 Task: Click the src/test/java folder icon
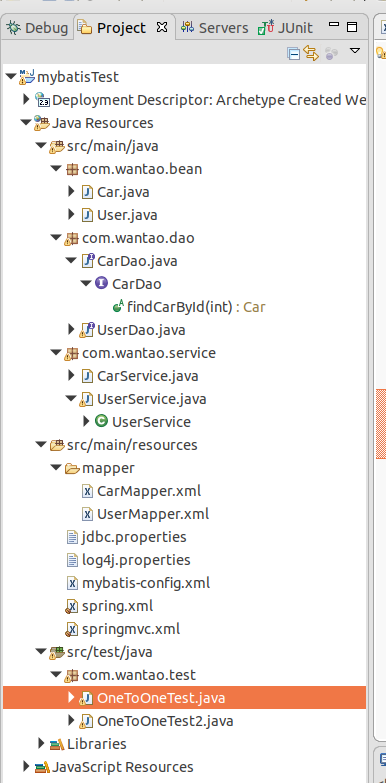pyautogui.click(x=57, y=652)
